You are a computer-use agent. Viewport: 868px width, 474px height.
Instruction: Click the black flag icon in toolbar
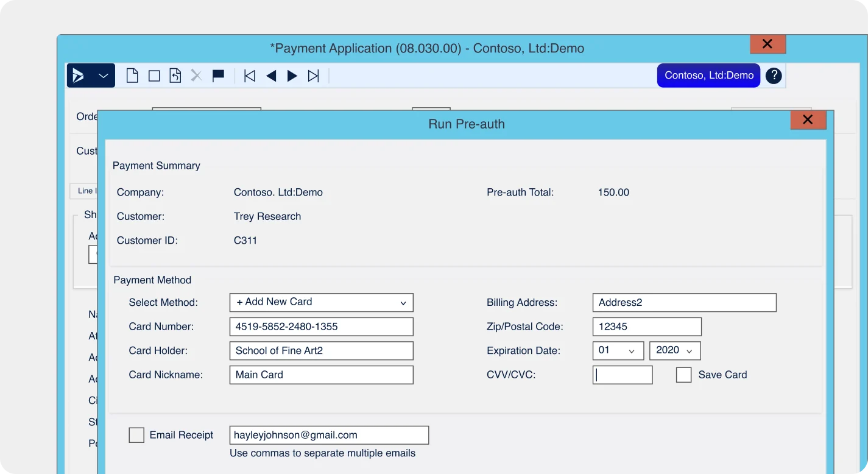coord(218,76)
